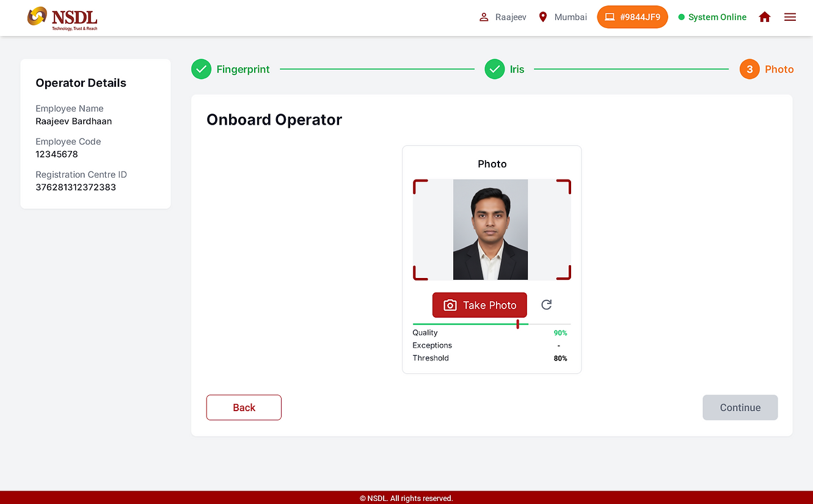The image size is (813, 504).
Task: Click the Quality value 90%
Action: click(560, 333)
